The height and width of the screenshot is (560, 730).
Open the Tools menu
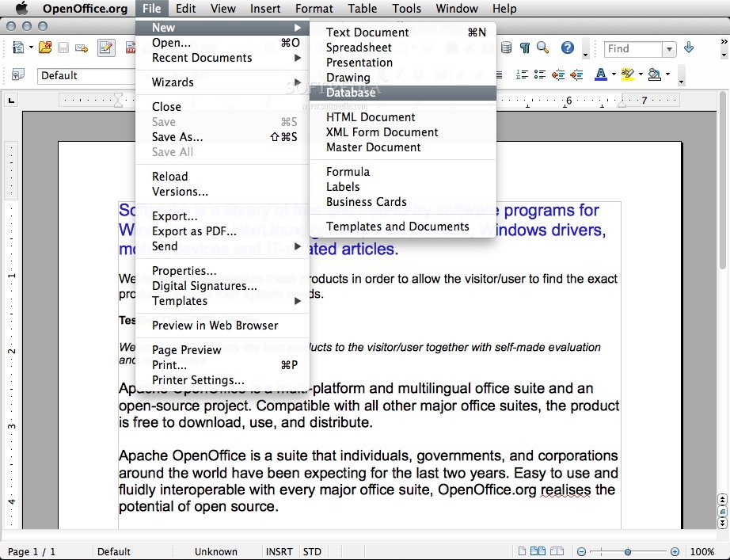click(x=406, y=9)
